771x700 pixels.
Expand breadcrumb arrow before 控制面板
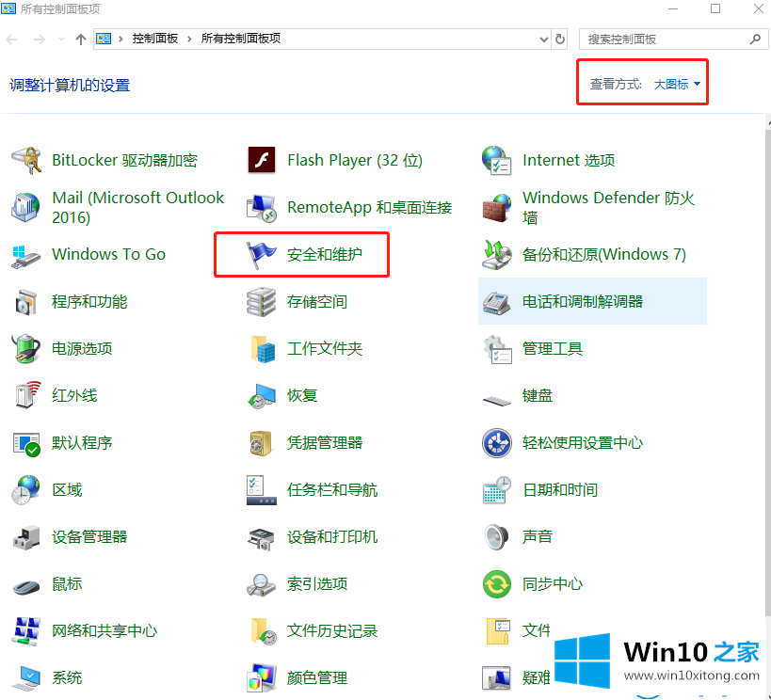point(120,39)
